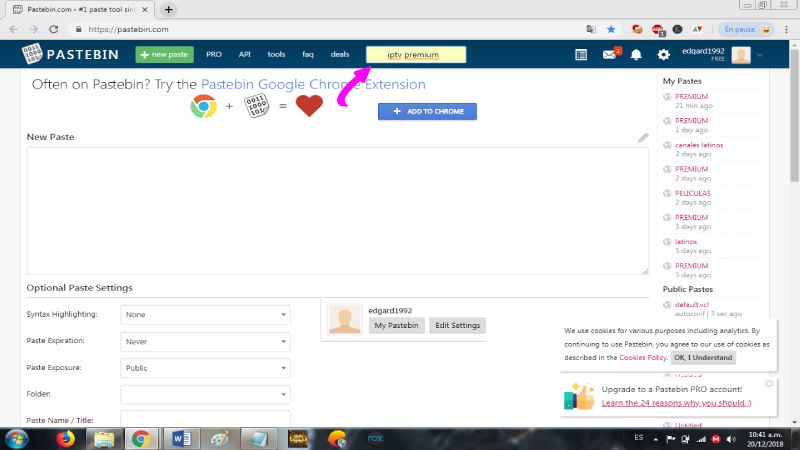The image size is (800, 450).
Task: Open the deals menu item
Action: tap(340, 55)
